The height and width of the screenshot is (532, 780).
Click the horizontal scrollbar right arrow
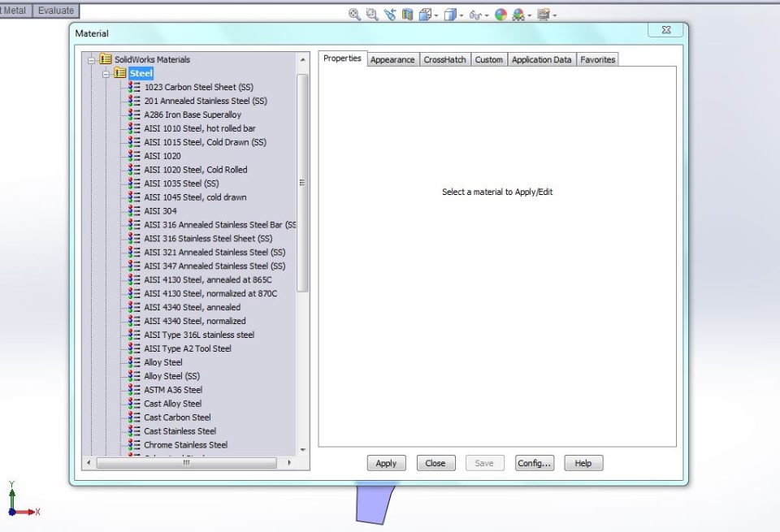point(289,463)
